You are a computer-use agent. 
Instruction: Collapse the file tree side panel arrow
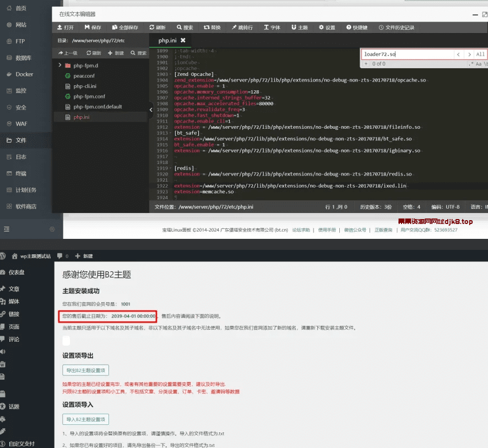pos(151,110)
